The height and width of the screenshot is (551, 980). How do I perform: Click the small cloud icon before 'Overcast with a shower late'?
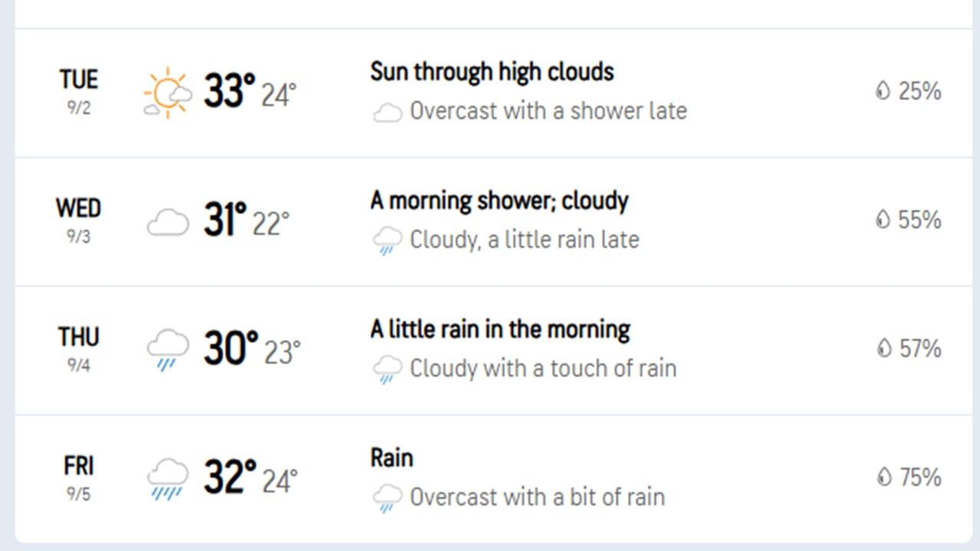(x=387, y=113)
